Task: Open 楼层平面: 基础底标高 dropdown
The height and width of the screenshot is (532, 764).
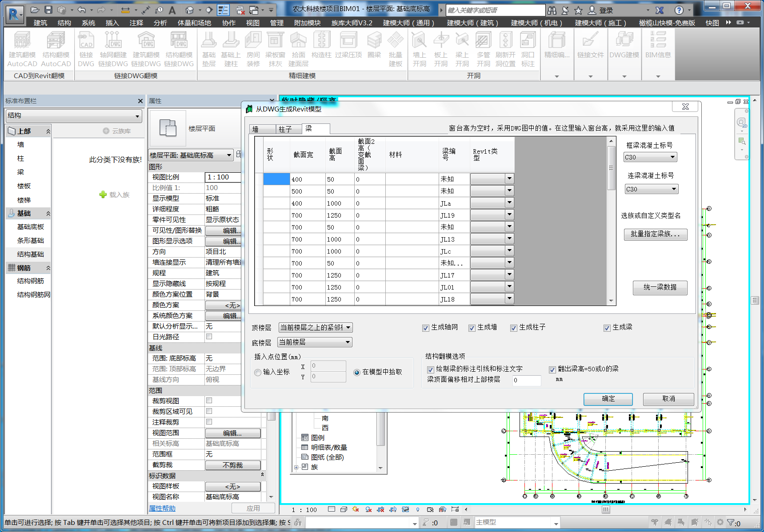Action: point(191,155)
